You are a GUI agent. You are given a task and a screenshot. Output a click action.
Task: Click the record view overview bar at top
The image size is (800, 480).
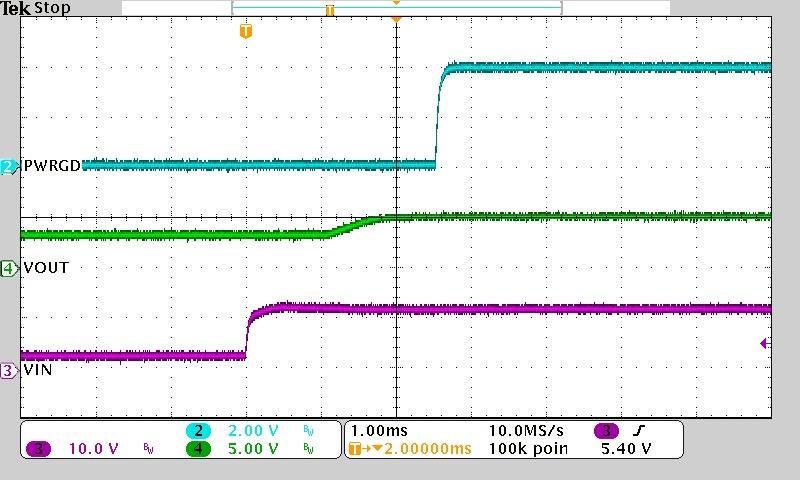396,8
